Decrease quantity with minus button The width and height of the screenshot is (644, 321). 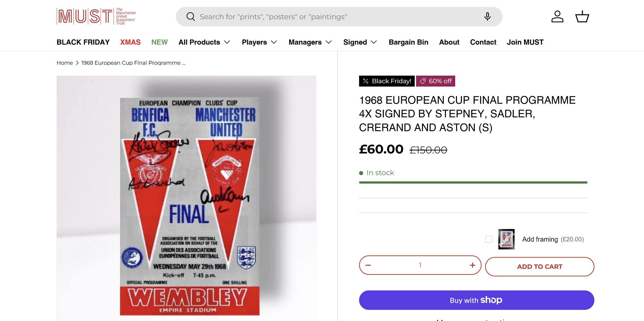[x=368, y=265]
